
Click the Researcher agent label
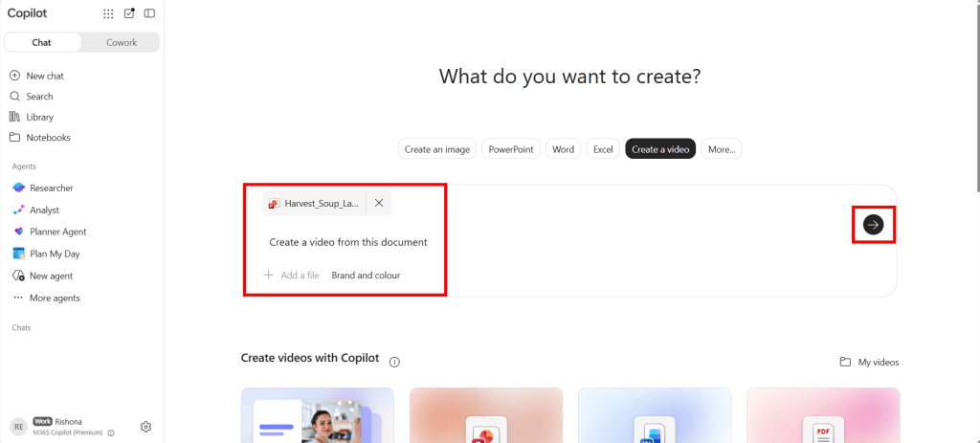[x=52, y=188]
